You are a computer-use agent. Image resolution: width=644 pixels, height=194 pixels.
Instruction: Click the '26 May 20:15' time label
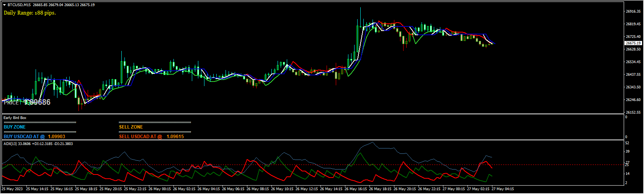(405, 189)
